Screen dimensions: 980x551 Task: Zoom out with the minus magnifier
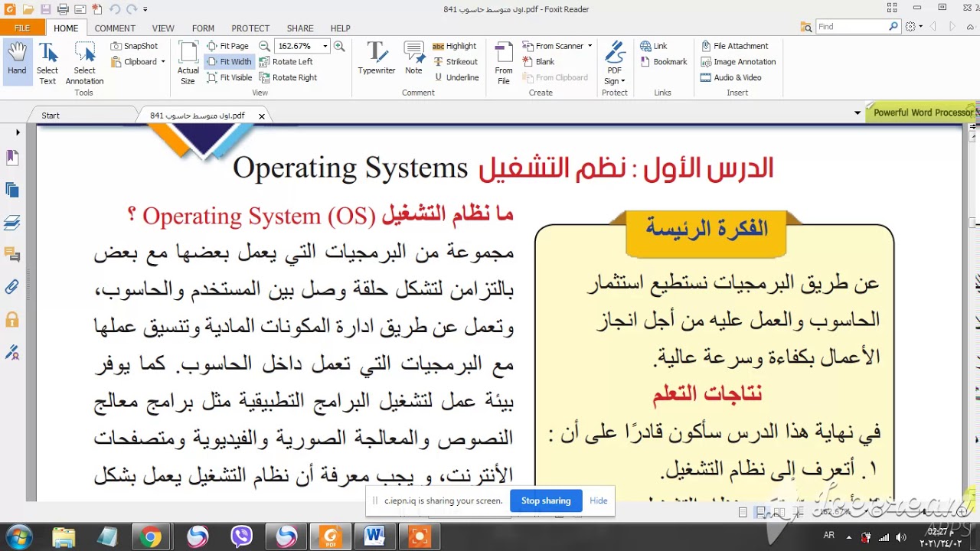click(264, 46)
